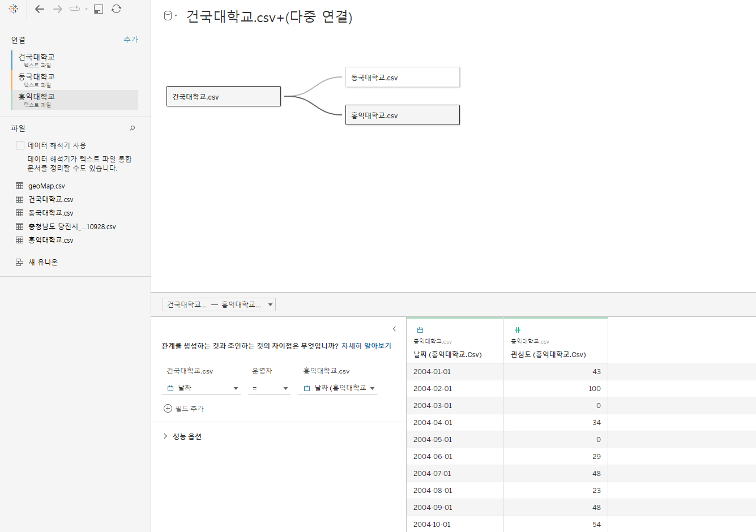Open the data source cylinder icon menu
756x532 pixels.
(x=170, y=16)
